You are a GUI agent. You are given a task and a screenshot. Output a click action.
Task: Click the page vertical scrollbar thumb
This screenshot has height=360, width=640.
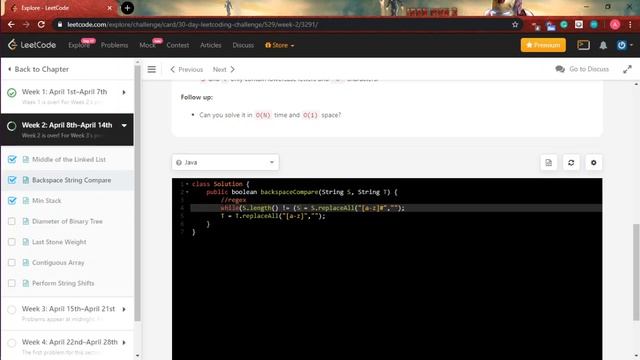(636, 271)
